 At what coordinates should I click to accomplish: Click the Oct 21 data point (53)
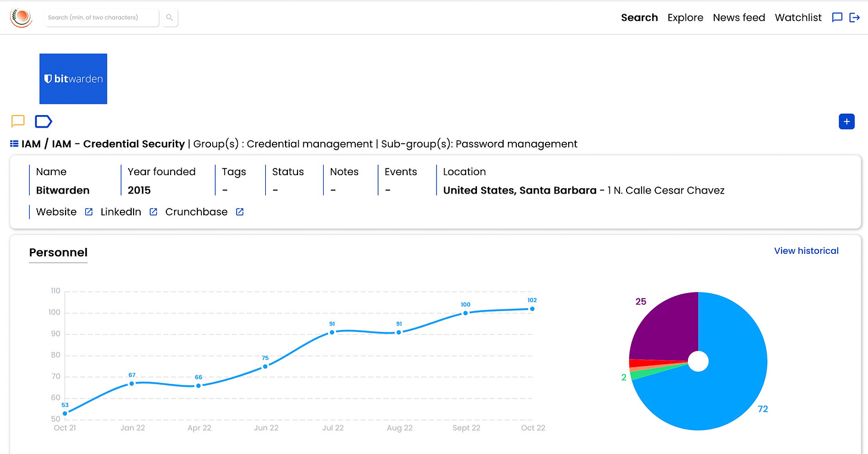pyautogui.click(x=65, y=413)
